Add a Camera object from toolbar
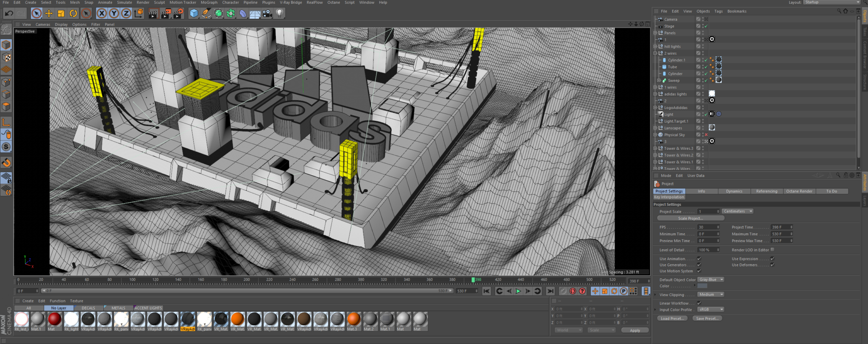Viewport: 868px width, 344px height. click(267, 14)
